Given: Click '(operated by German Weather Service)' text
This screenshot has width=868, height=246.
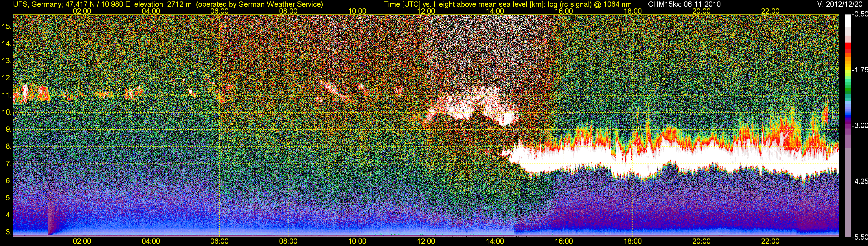Looking at the screenshot, I should click(260, 4).
